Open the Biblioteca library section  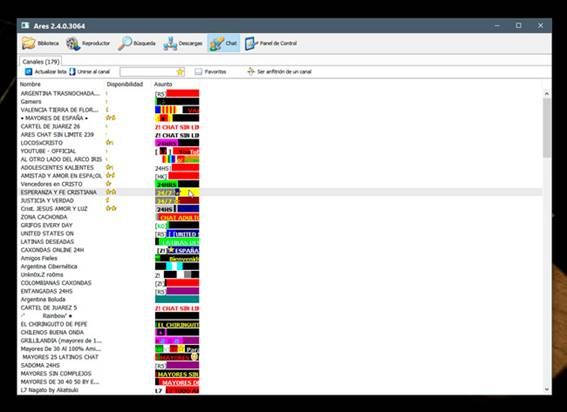[40, 43]
